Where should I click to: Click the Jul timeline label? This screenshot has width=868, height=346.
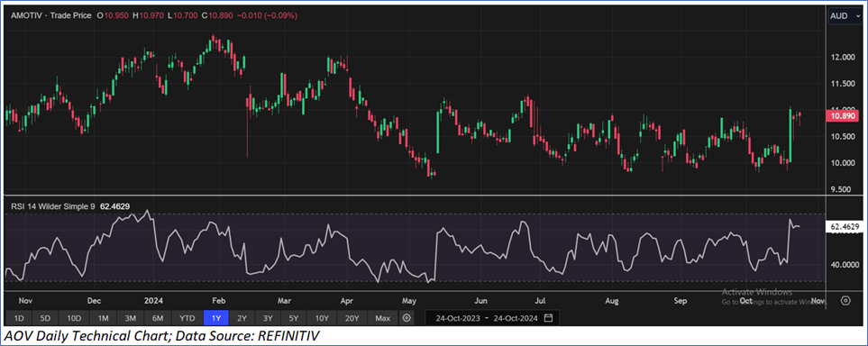[540, 301]
